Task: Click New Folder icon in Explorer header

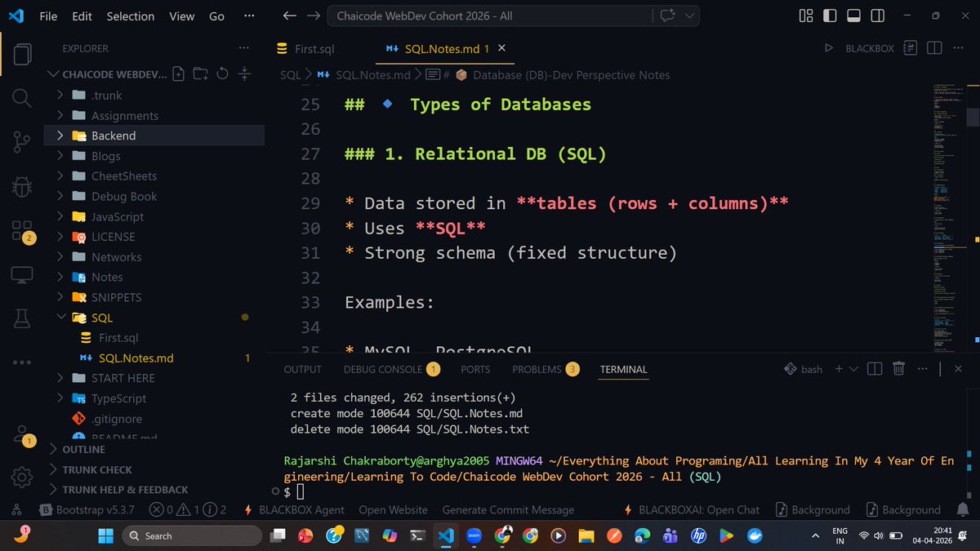Action: click(x=200, y=73)
